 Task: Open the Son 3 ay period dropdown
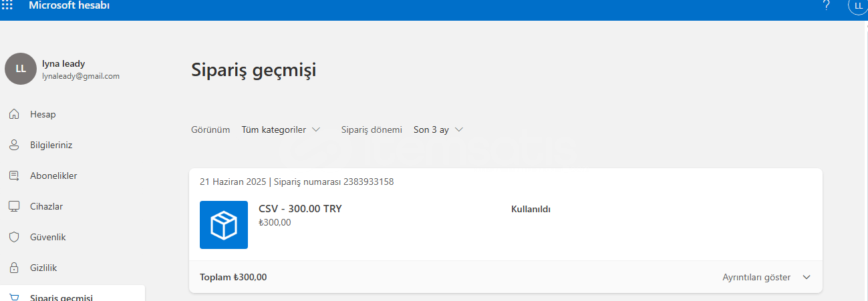pos(438,129)
